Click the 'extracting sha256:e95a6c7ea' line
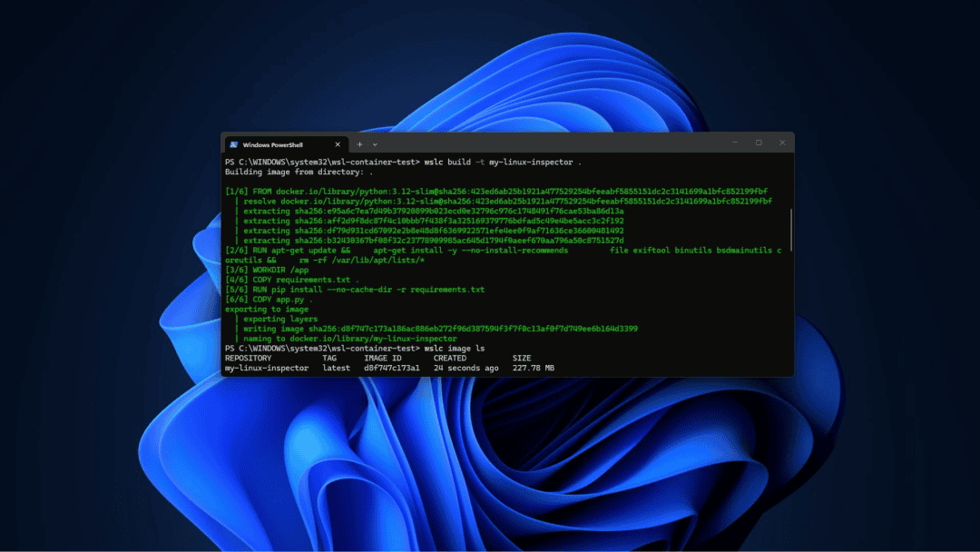Screen dimensions: 980x552 click(433, 212)
